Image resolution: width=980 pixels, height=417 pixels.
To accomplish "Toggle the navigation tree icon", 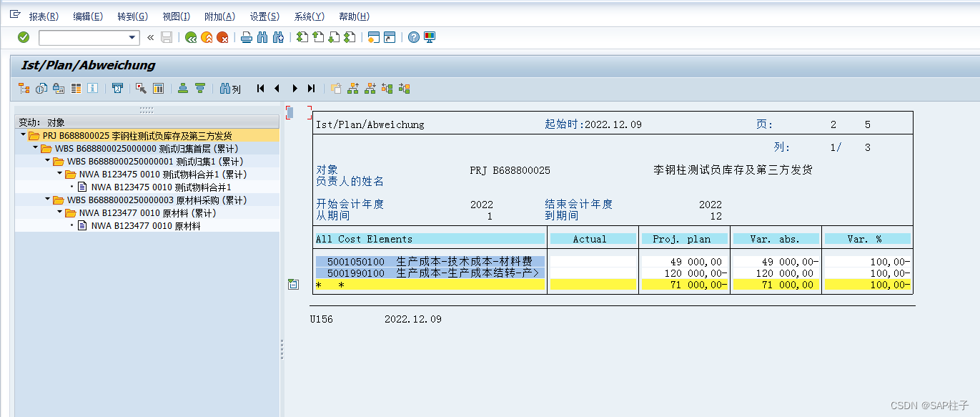I will click(x=24, y=89).
